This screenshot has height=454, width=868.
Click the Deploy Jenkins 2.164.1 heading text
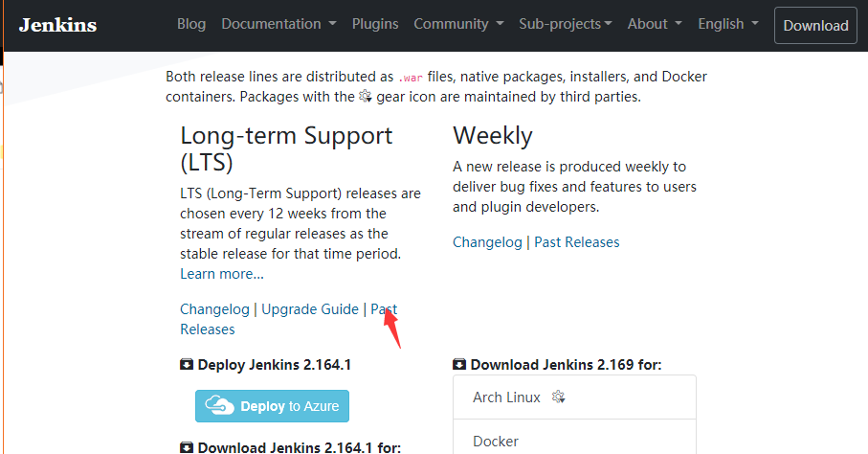(x=275, y=365)
